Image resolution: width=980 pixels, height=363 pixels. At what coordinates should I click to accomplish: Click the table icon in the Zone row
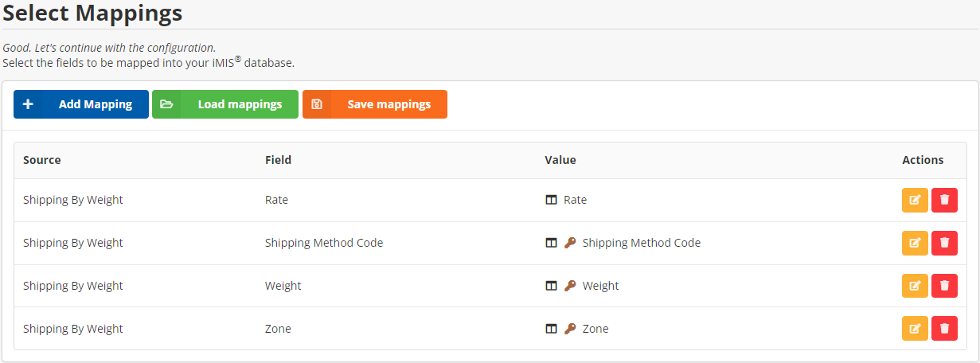tap(551, 329)
